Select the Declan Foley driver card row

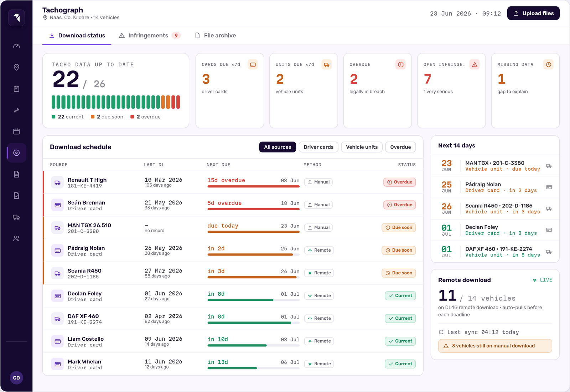pos(233,296)
